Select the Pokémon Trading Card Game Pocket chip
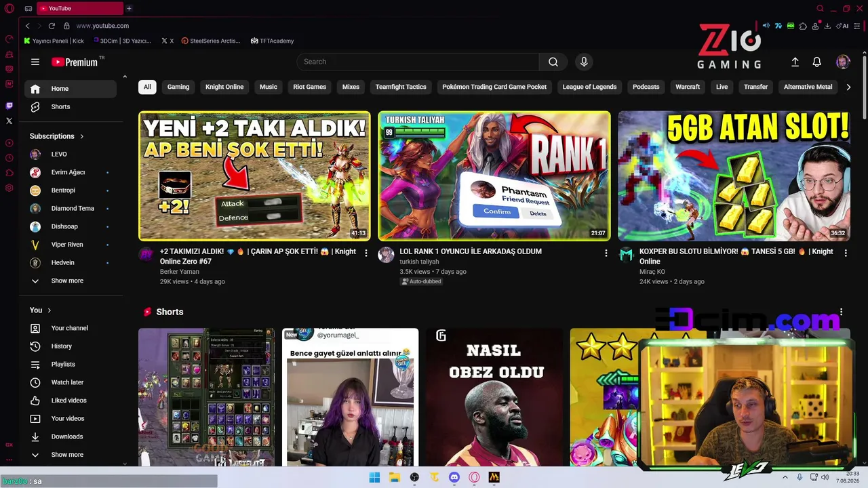The height and width of the screenshot is (488, 868). point(494,87)
